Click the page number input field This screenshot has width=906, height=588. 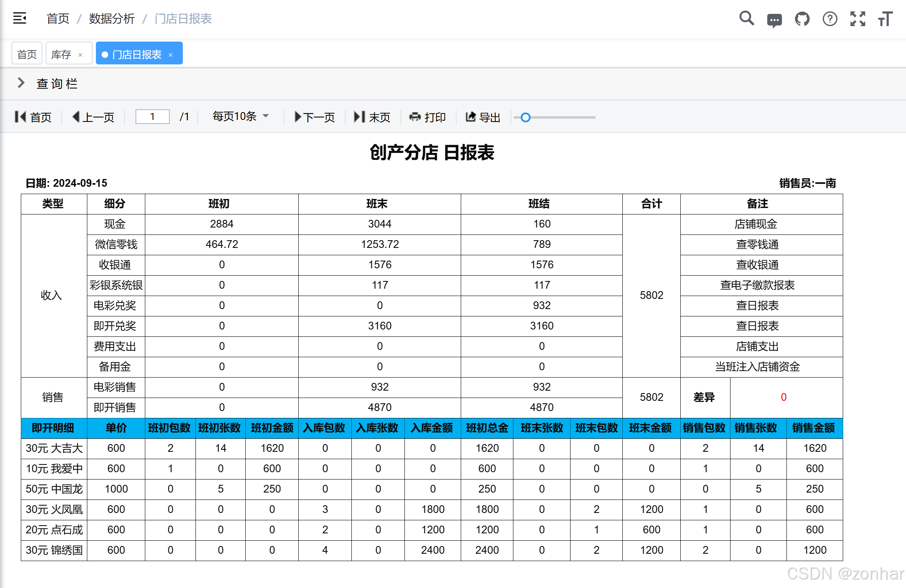pyautogui.click(x=152, y=117)
